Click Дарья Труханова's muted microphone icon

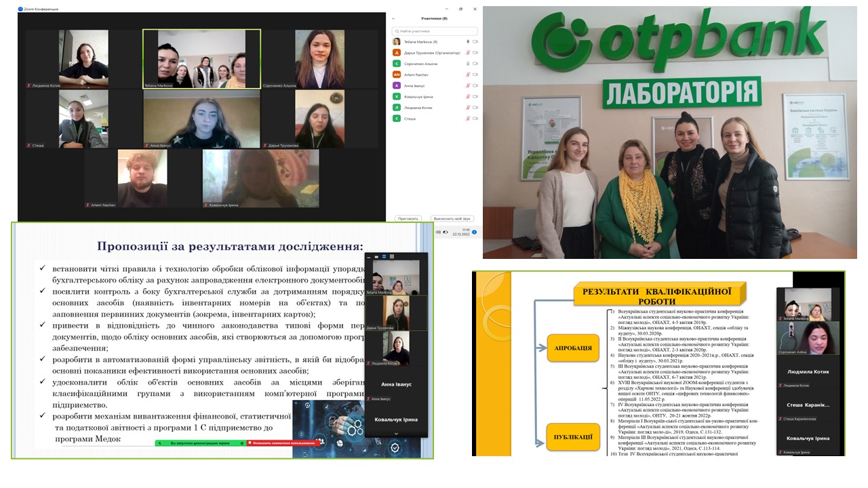[468, 53]
